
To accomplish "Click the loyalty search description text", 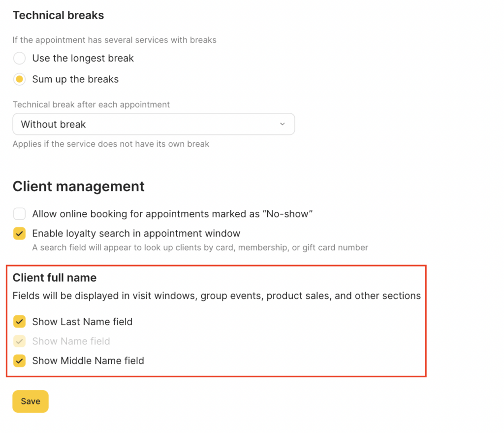I will point(200,247).
